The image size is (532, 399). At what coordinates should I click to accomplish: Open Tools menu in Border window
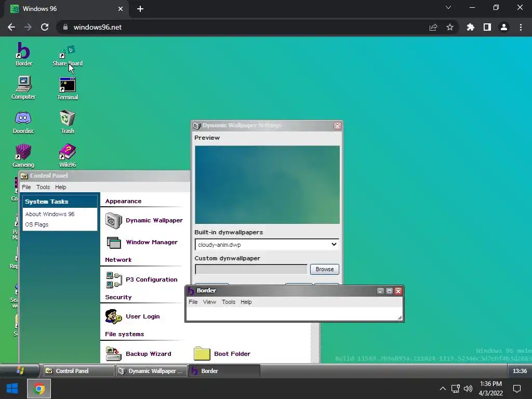229,302
